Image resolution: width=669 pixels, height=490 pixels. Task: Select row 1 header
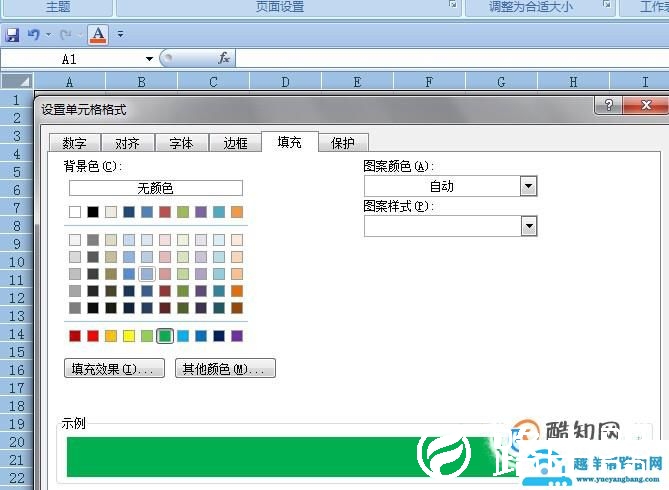[17, 100]
